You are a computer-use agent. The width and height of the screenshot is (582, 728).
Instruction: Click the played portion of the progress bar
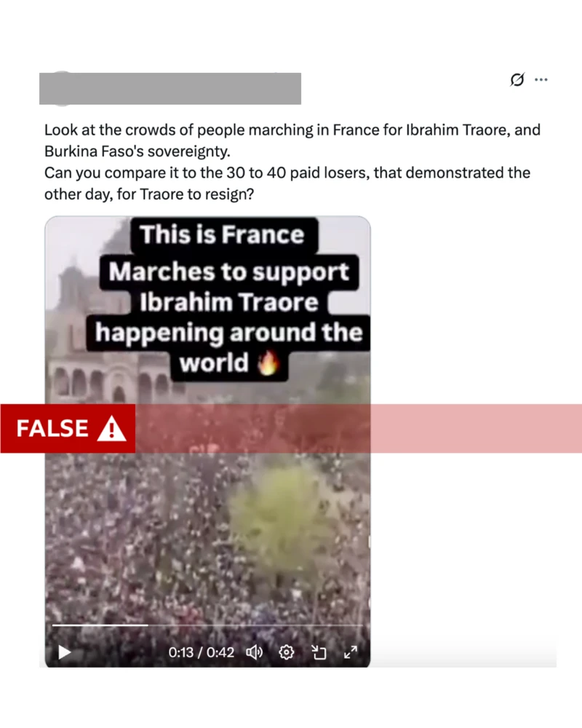coord(100,625)
